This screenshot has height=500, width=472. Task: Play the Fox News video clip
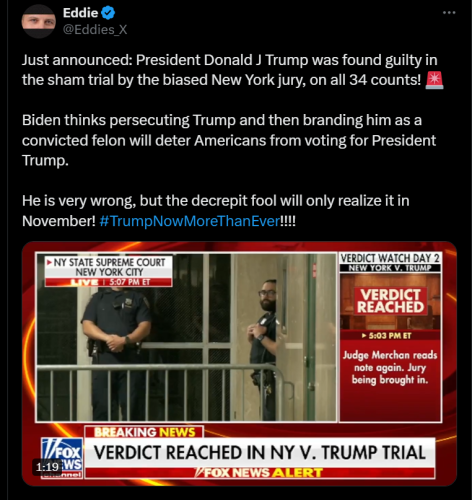coord(239,364)
